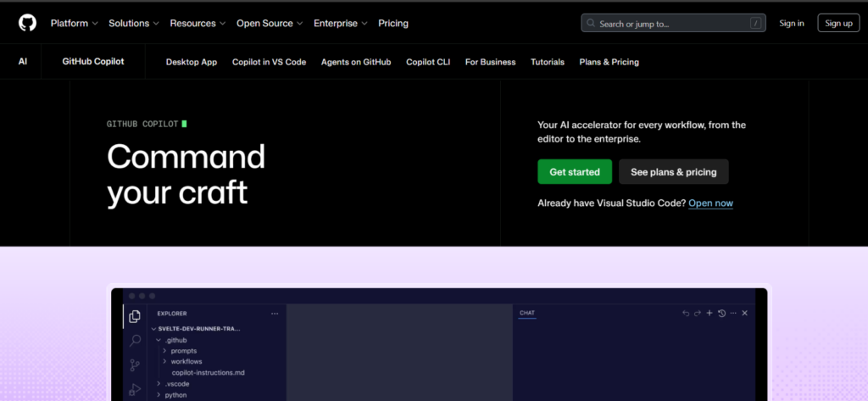This screenshot has height=401, width=868.
Task: Open the Desktop App nav item
Action: [x=192, y=62]
